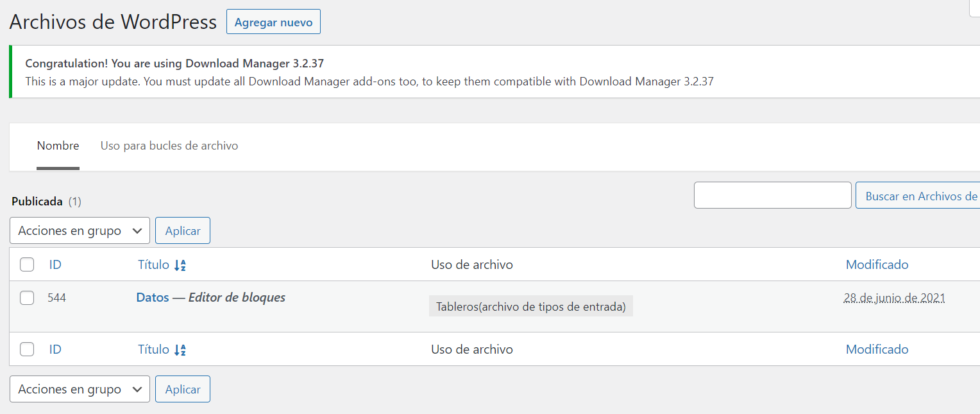
Task: Toggle the select-all checkbox in the table footer
Action: point(27,349)
